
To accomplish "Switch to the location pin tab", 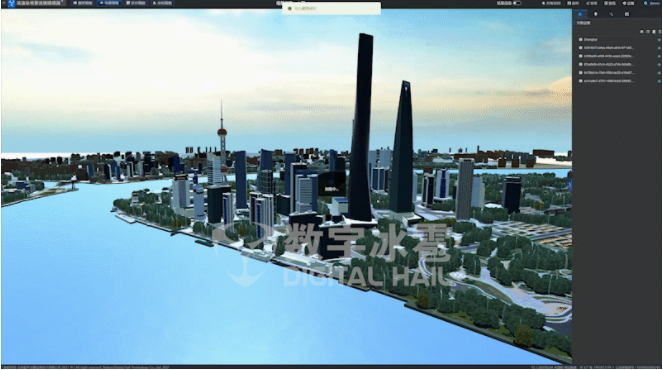I will (596, 14).
